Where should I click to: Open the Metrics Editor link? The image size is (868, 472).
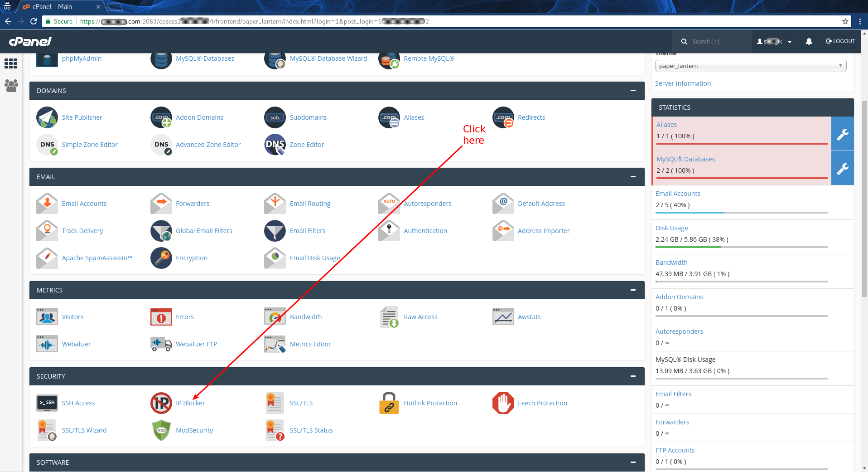310,344
